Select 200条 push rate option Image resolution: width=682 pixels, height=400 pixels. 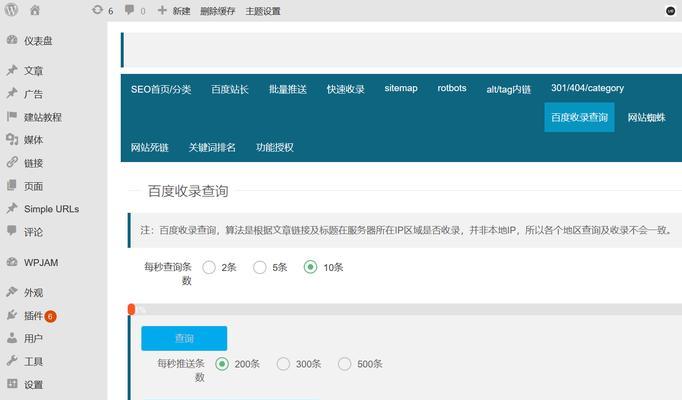(x=222, y=363)
